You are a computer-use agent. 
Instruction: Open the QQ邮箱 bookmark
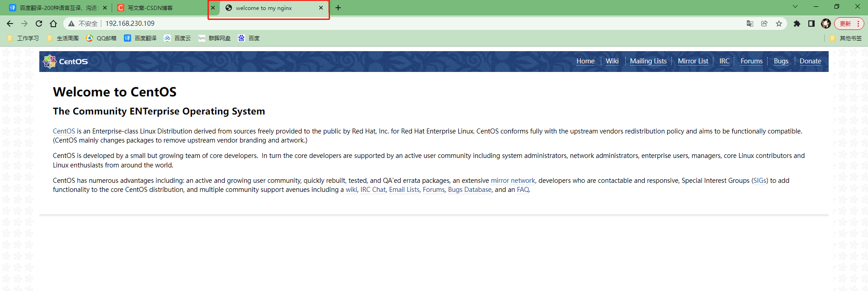101,38
